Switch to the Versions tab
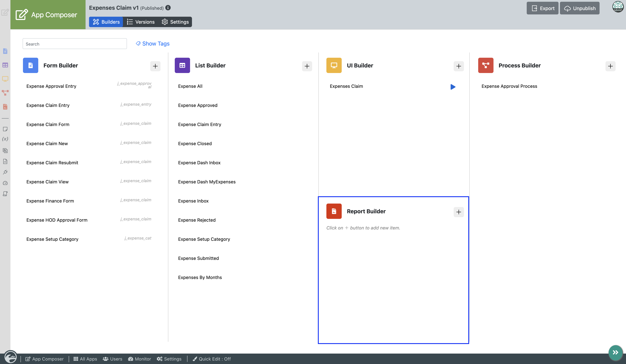Screen dimensions: 626x364 click(x=141, y=22)
